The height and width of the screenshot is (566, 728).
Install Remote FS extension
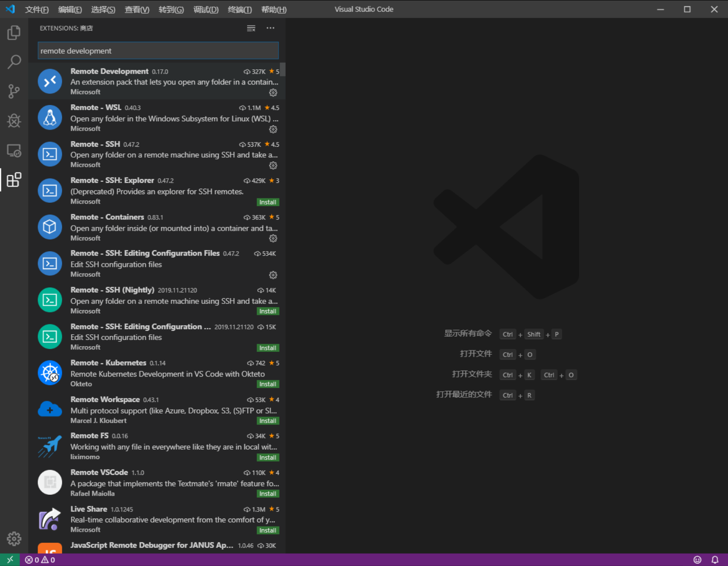[x=268, y=458]
